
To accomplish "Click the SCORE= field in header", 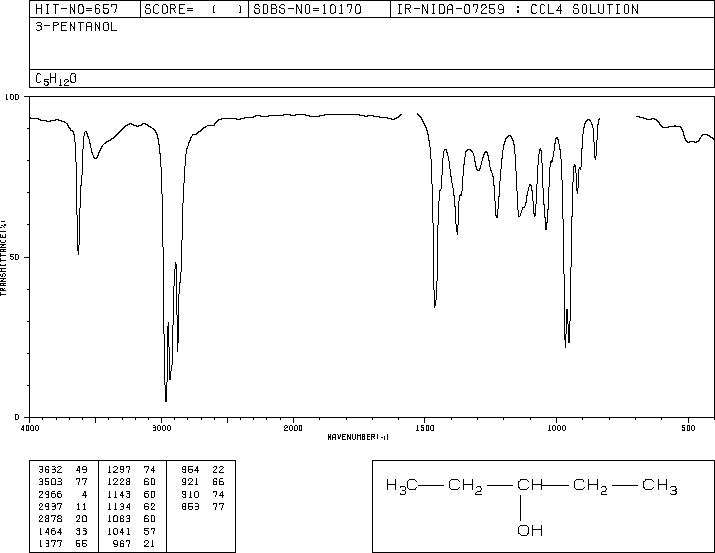I will tap(194, 9).
